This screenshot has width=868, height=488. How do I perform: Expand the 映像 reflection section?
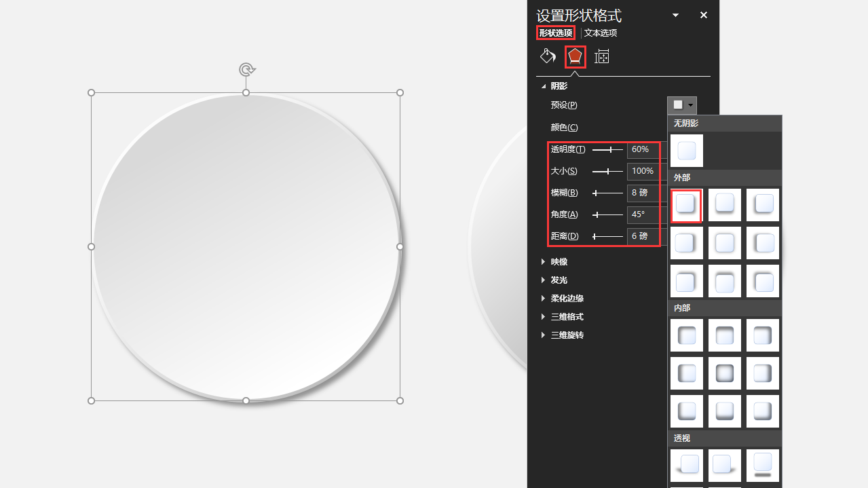click(x=559, y=261)
